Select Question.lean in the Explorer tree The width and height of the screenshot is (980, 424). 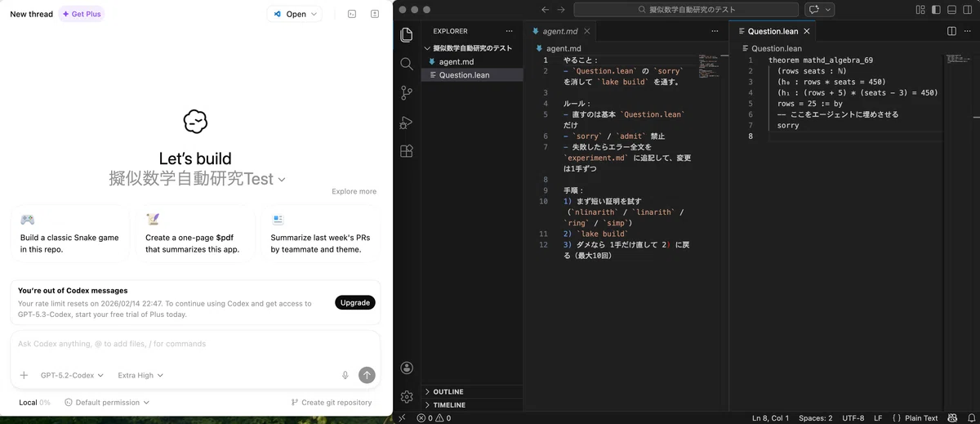coord(472,74)
